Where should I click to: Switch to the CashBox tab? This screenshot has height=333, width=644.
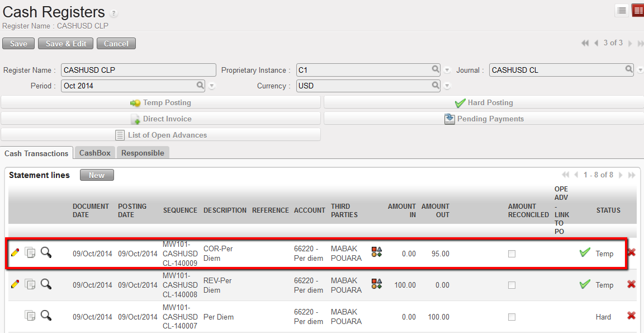tap(95, 153)
